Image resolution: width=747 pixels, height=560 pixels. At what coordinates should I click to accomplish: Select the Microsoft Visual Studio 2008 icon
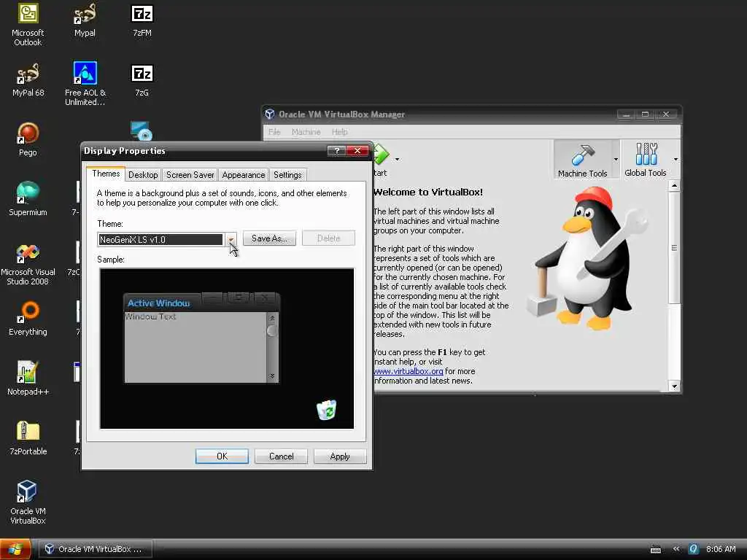[x=28, y=264]
